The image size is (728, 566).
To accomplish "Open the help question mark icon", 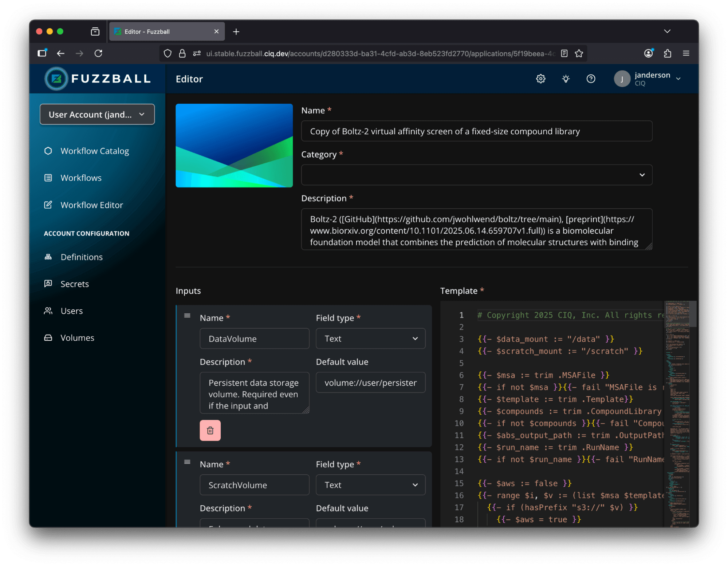I will point(591,79).
